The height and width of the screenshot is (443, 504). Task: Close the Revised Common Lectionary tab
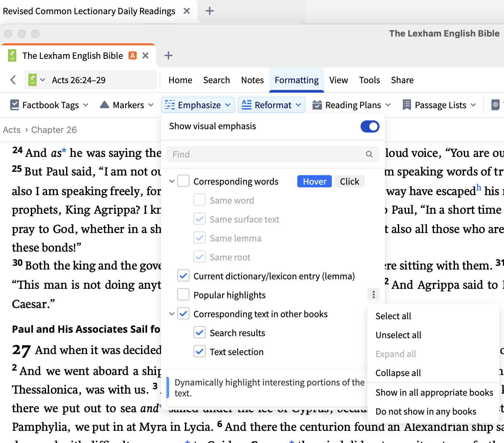[x=186, y=11]
